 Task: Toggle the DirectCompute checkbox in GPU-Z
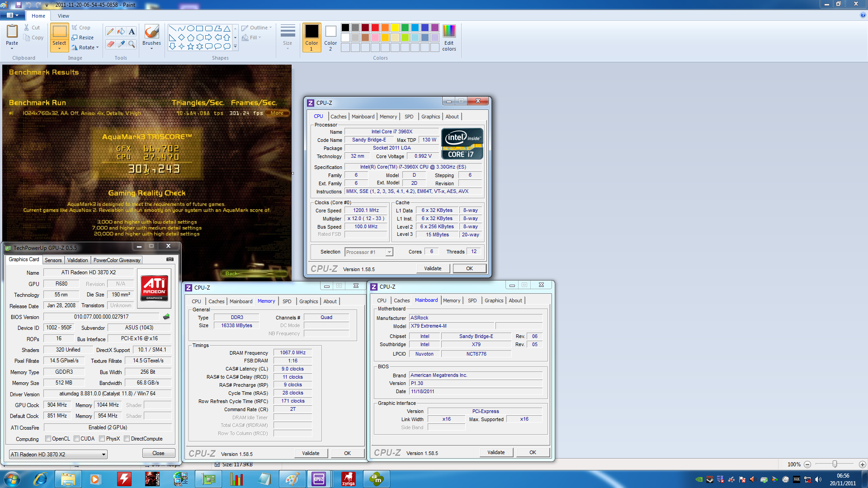(127, 439)
